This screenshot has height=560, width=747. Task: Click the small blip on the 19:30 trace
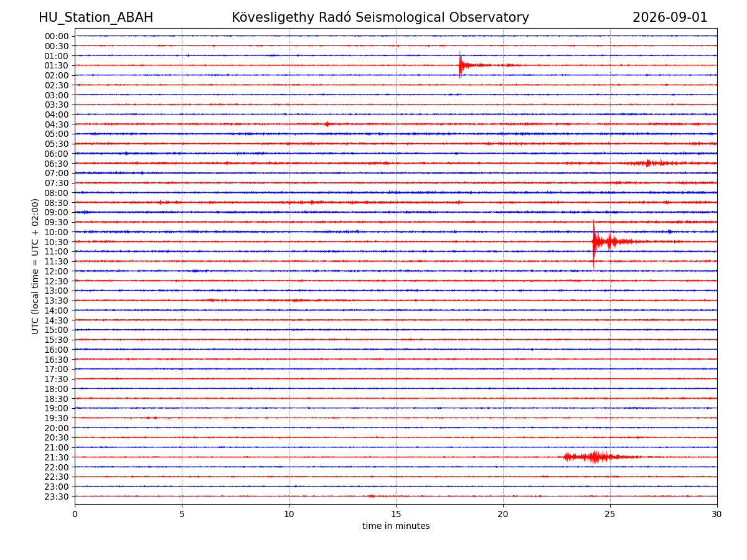pyautogui.click(x=151, y=418)
